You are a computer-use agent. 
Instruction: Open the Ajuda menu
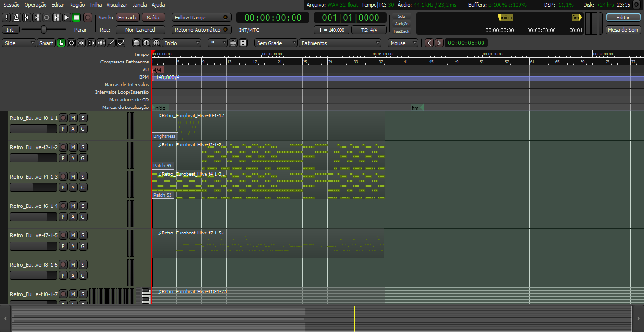pyautogui.click(x=159, y=4)
